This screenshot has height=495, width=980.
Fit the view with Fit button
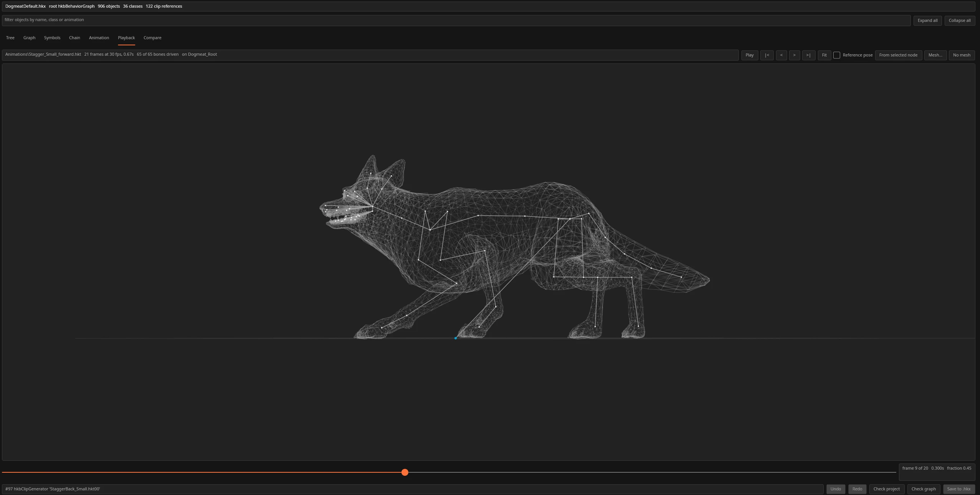coord(824,55)
